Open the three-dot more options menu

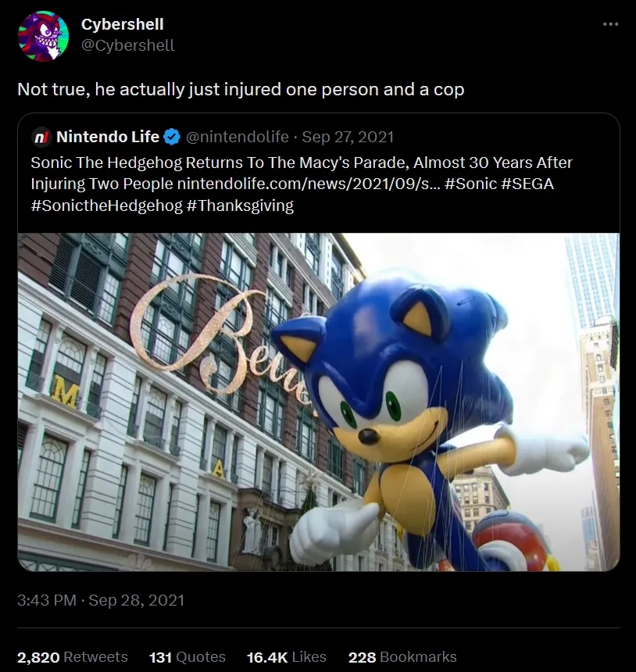[x=610, y=24]
